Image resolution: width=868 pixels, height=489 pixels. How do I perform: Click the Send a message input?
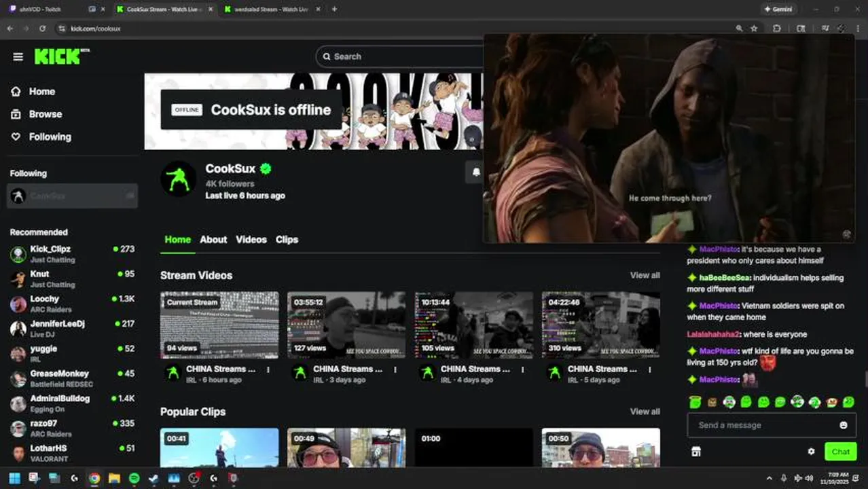pyautogui.click(x=764, y=425)
